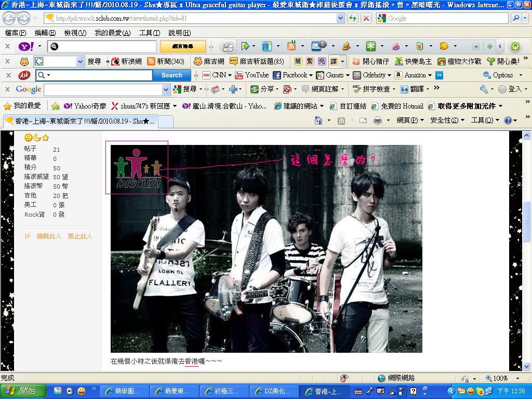Click the YouTube shortcut on Ask toolbar
Viewport: 532px width, 399px height.
pos(252,75)
